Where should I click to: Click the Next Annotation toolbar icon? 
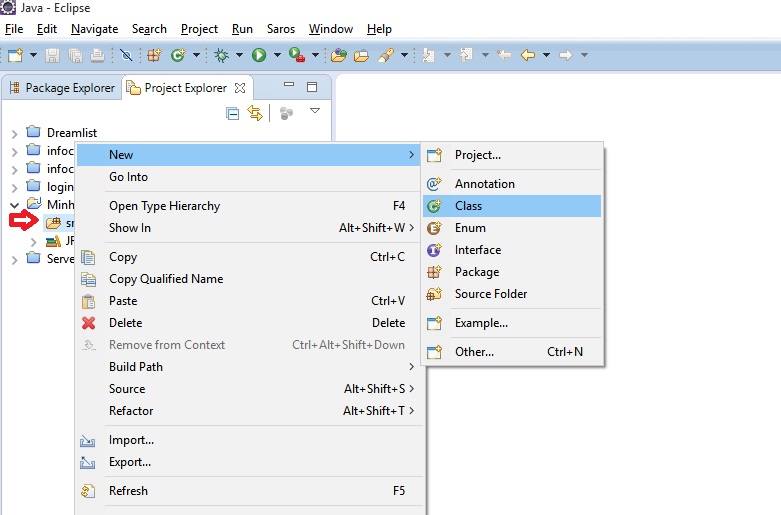[428, 55]
